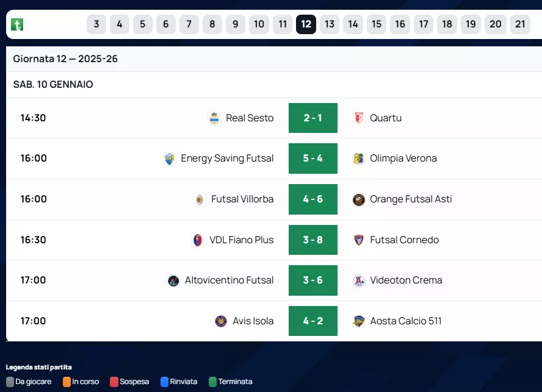Click the Avis Isola team crest
Viewport: 542px width, 392px height.
coord(221,321)
